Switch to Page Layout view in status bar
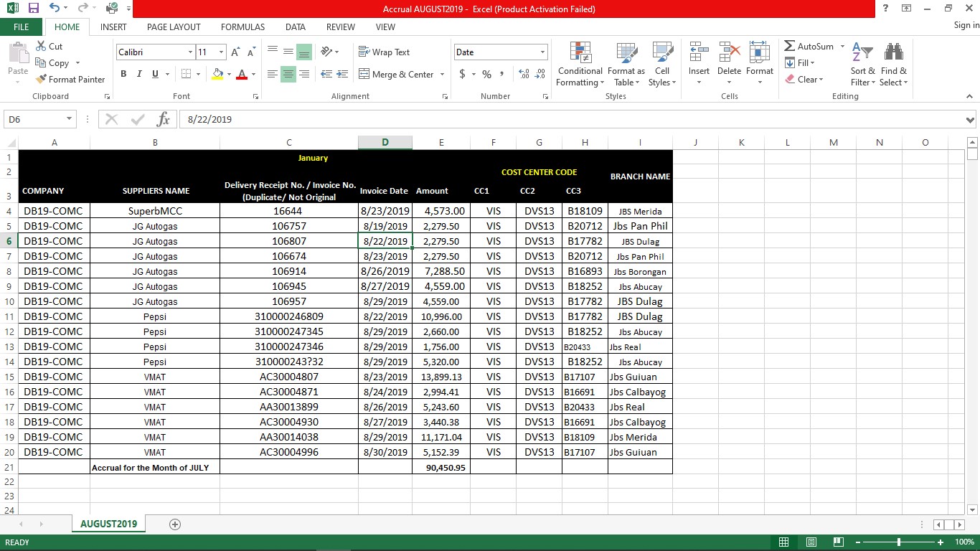Image resolution: width=980 pixels, height=551 pixels. coord(811,542)
